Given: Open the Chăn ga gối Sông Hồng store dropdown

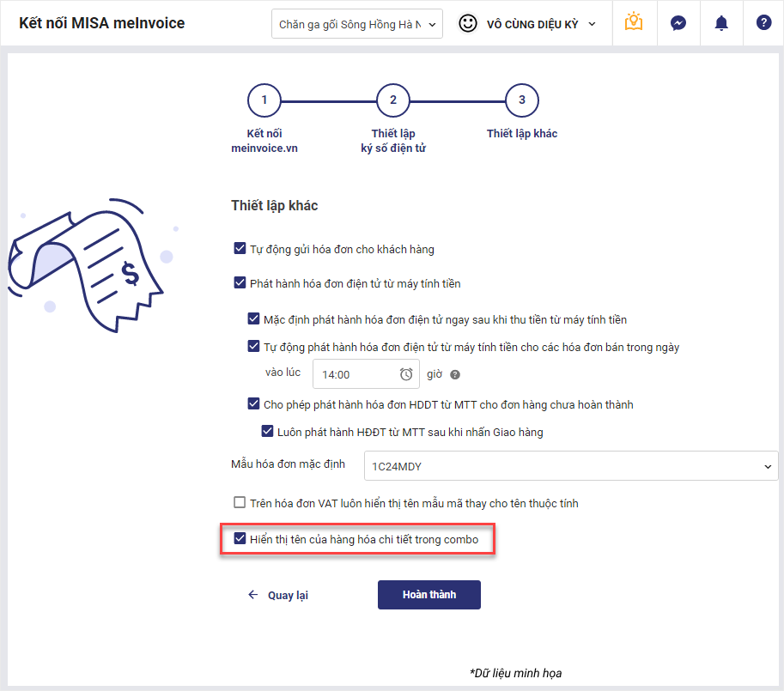Looking at the screenshot, I should 357,24.
